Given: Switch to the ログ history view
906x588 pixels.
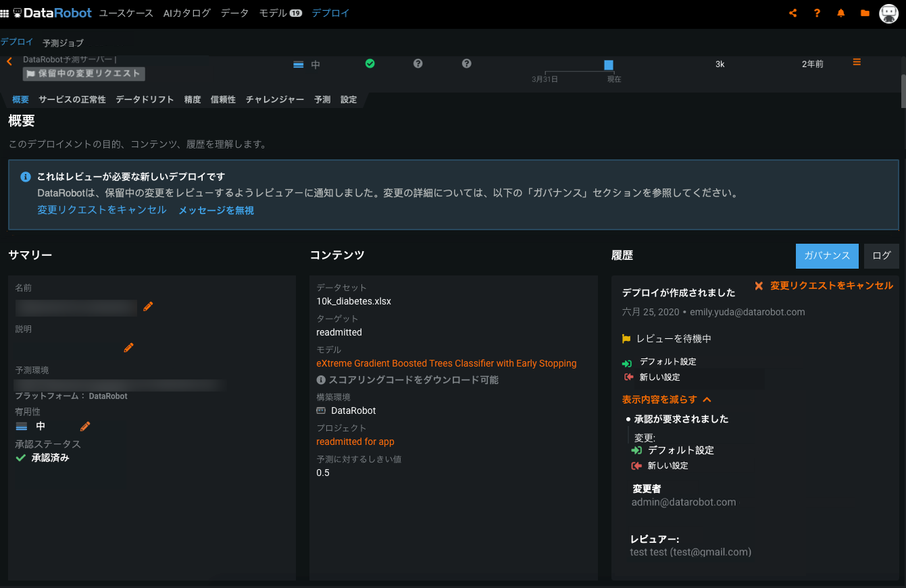Looking at the screenshot, I should tap(881, 256).
